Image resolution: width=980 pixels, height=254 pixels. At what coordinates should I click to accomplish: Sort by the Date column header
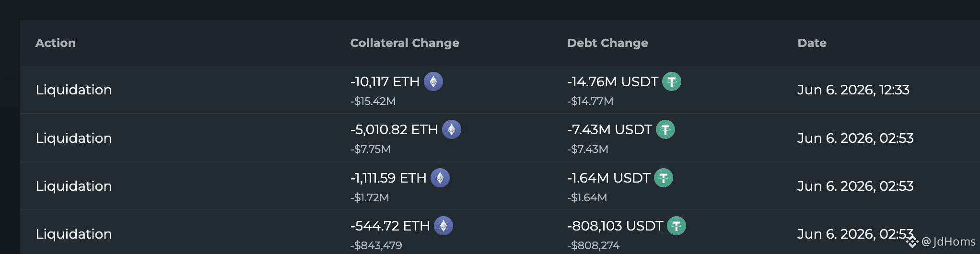(812, 43)
